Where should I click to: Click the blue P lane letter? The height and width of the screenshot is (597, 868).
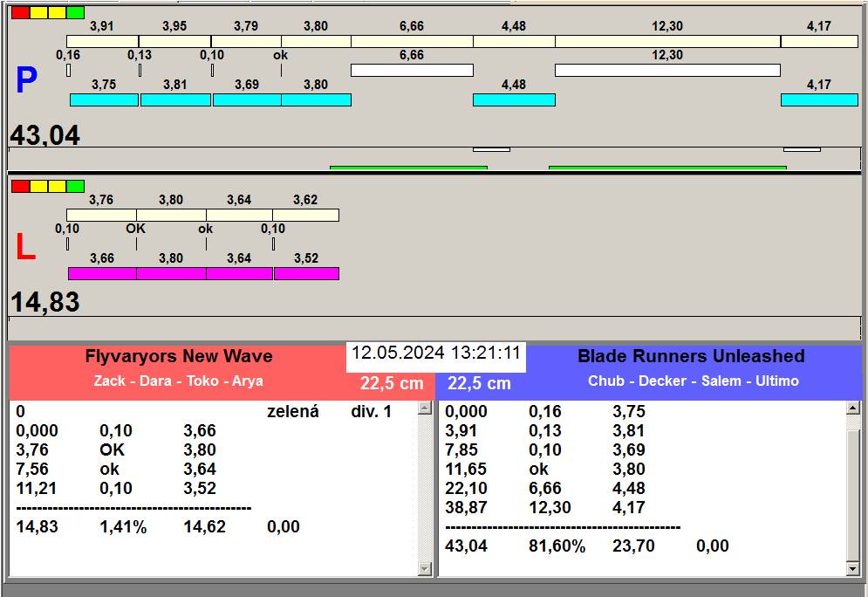click(x=26, y=81)
